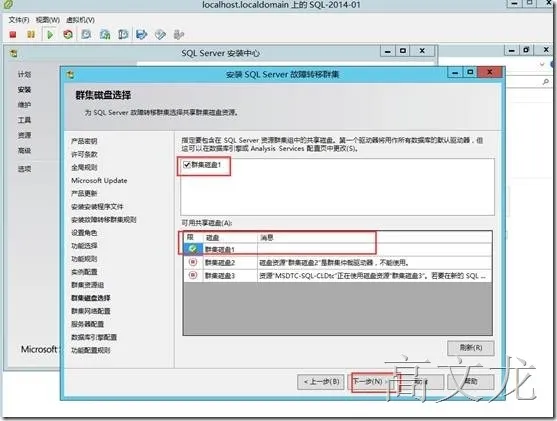The image size is (557, 421).
Task: Select 工具 in the installation center sidebar
Action: coord(25,120)
